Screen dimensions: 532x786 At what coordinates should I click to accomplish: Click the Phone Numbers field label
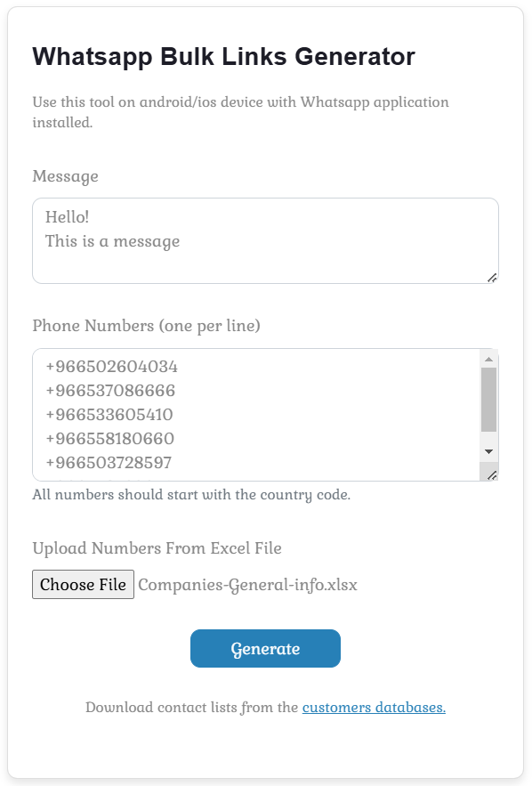coord(145,326)
